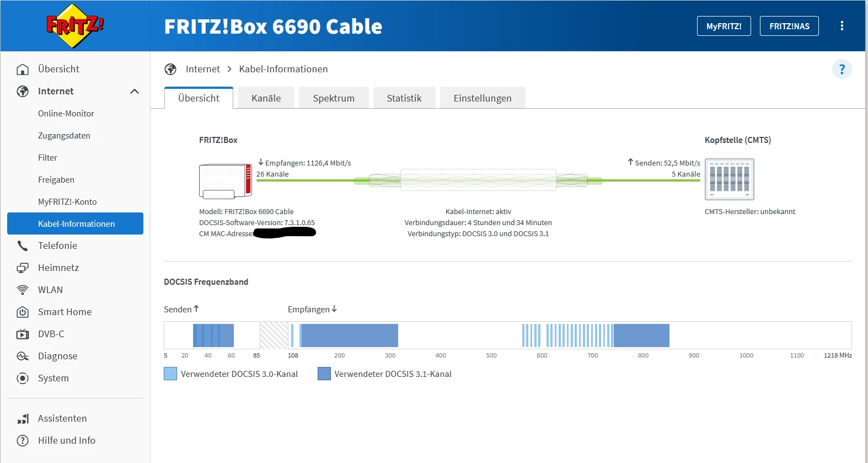This screenshot has width=868, height=463.
Task: Click the DVB-C television icon
Action: (x=23, y=334)
